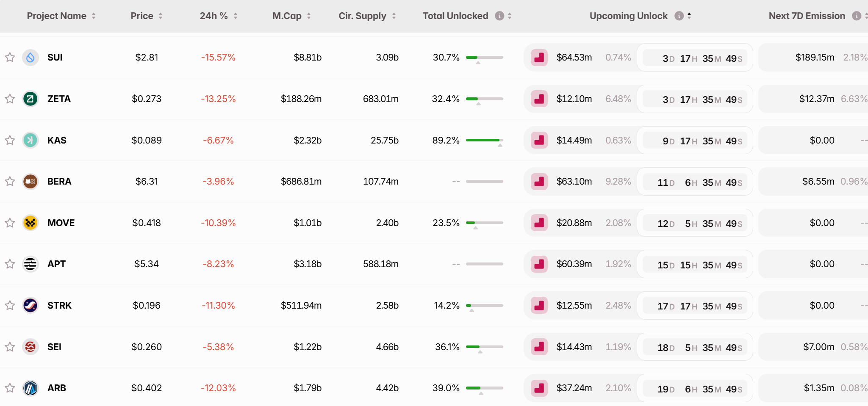Screen dimensions: 868x406
Task: Click STRK's 14.2% unlock progress bar
Action: (485, 305)
